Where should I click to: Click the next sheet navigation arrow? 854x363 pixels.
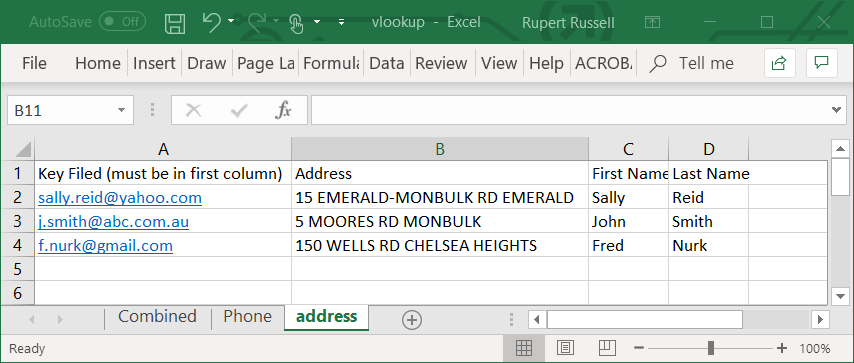(x=60, y=319)
